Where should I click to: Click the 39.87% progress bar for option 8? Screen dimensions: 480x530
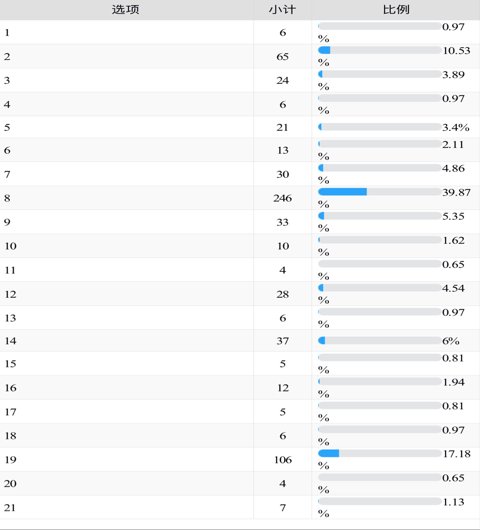(x=380, y=192)
